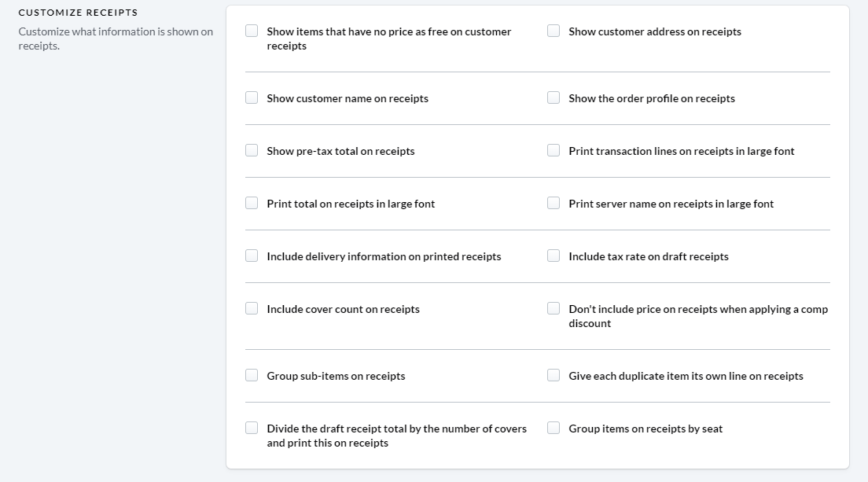Viewport: 868px width, 482px height.
Task: Check Show customer address on receipts
Action: point(554,31)
